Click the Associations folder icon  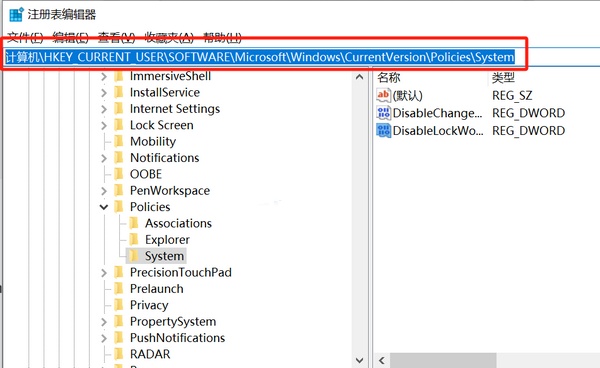(x=134, y=223)
